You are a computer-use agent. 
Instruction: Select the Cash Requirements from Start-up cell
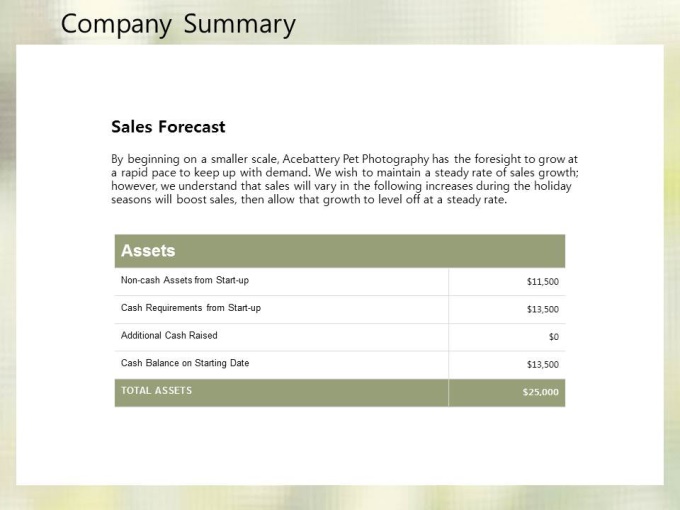(x=191, y=308)
